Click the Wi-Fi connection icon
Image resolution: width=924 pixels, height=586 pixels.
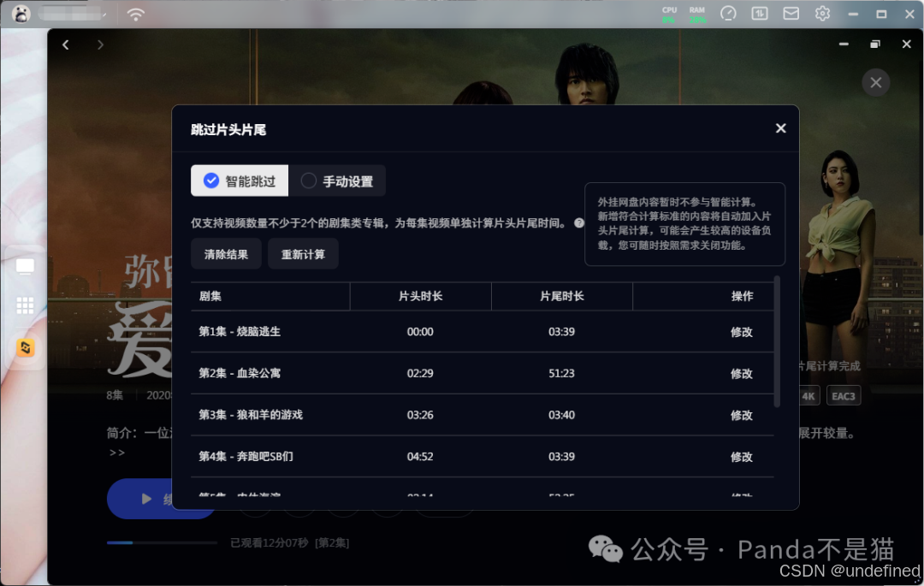point(135,14)
